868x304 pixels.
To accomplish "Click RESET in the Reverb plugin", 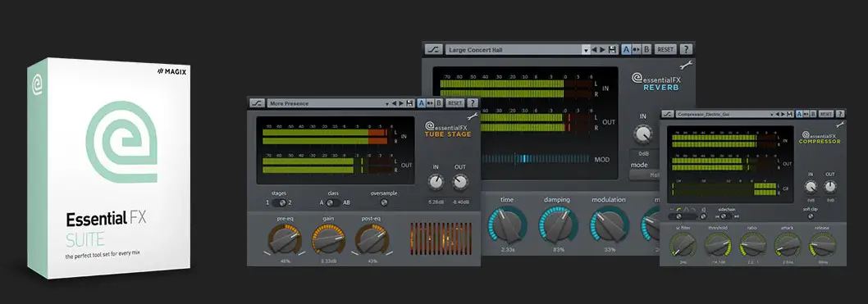I will (665, 49).
